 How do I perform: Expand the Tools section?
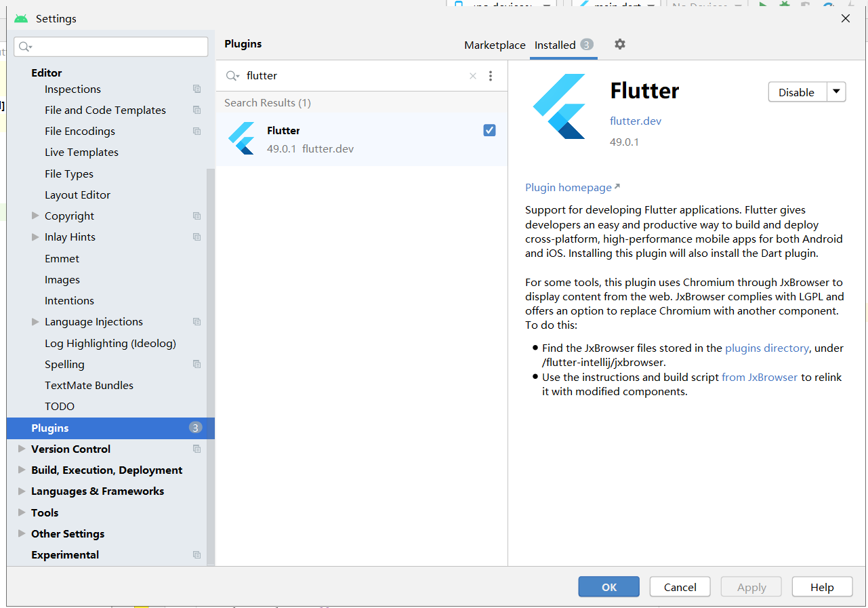point(22,512)
